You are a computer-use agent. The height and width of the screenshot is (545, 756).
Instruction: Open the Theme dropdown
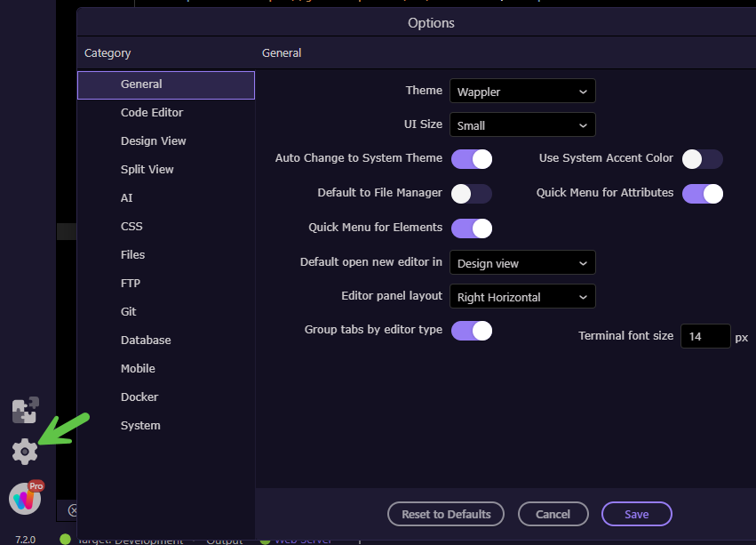(x=521, y=92)
